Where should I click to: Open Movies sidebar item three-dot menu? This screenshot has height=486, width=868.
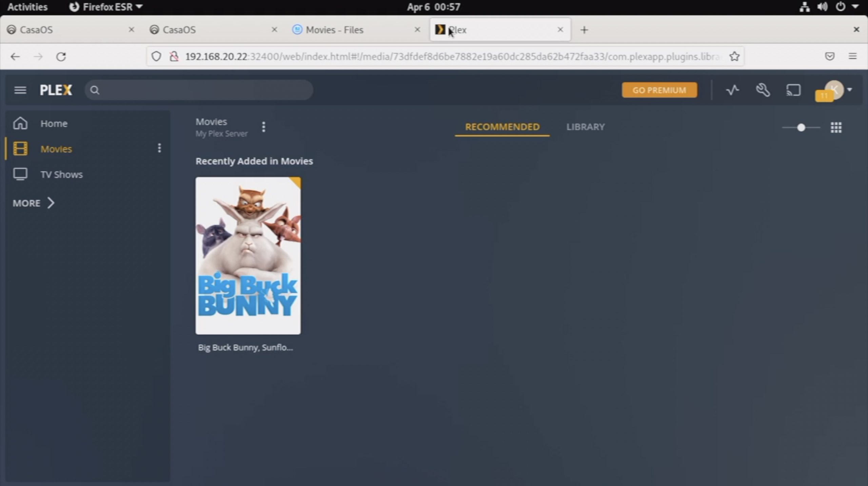tap(159, 148)
